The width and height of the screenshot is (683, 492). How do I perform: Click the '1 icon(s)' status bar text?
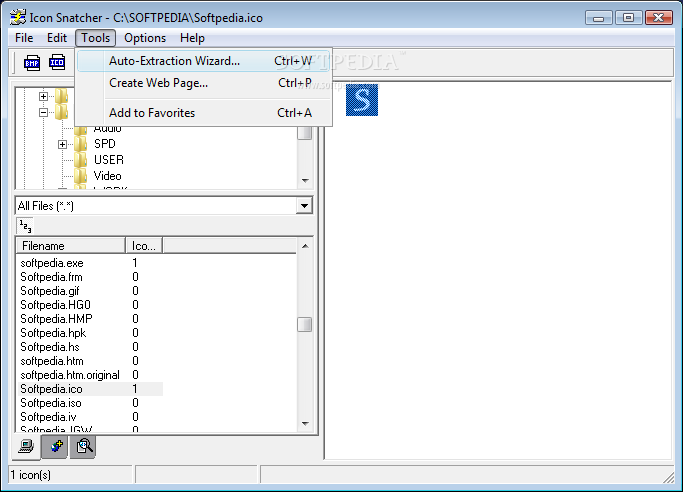click(30, 475)
